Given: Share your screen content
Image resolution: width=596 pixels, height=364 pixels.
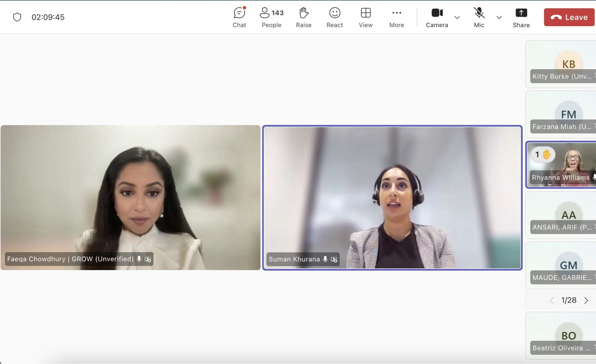Looking at the screenshot, I should point(521,17).
